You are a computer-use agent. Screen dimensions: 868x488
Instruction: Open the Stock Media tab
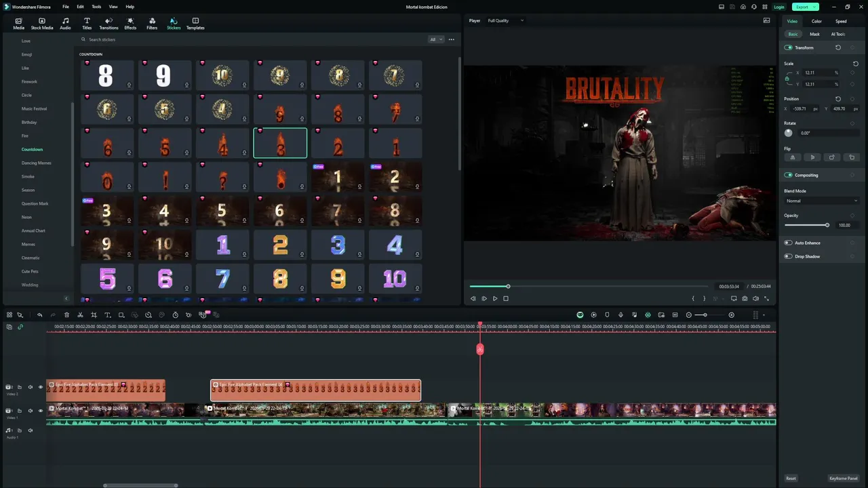42,24
